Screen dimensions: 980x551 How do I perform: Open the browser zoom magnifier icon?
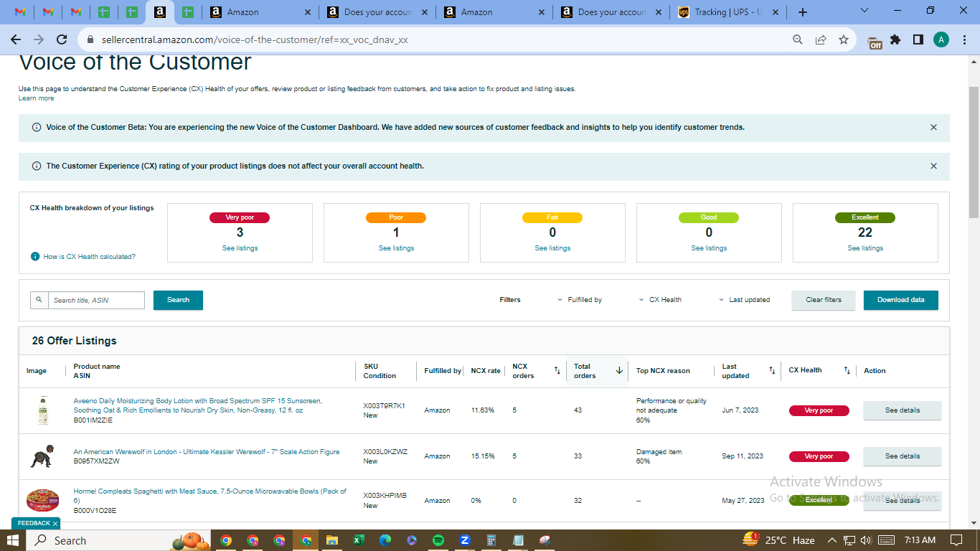[798, 39]
